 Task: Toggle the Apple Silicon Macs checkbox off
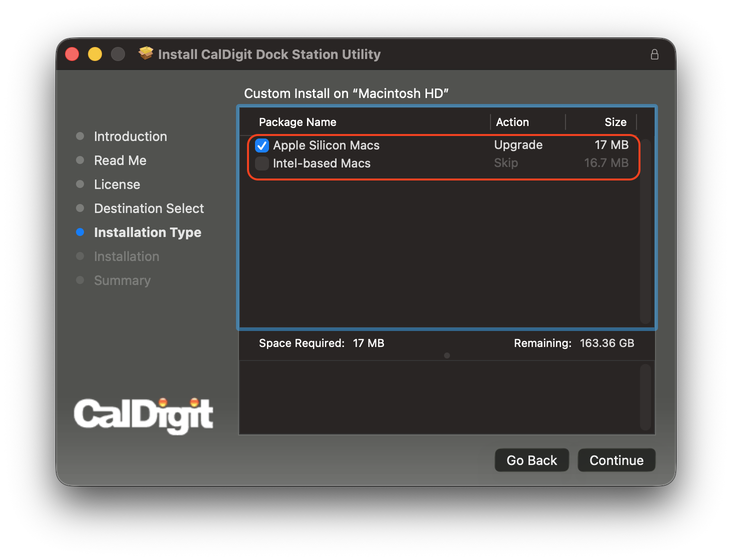pos(261,145)
